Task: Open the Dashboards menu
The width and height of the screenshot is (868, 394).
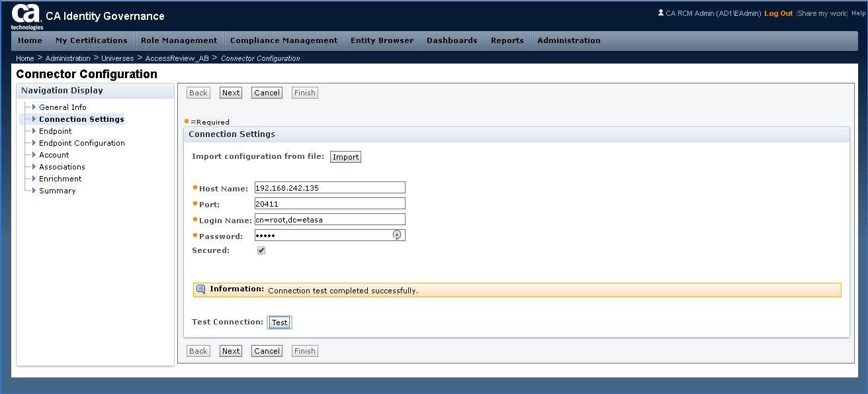Action: 452,40
